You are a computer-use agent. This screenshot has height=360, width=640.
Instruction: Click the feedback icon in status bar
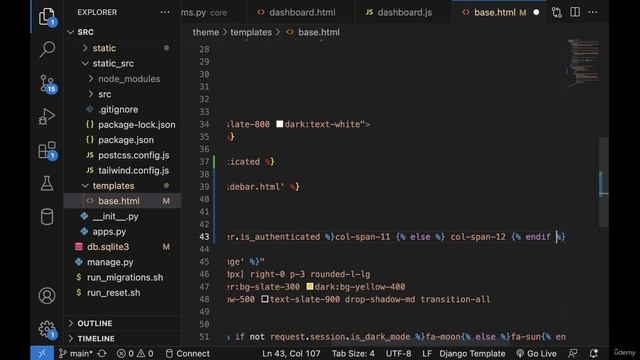tap(573, 353)
